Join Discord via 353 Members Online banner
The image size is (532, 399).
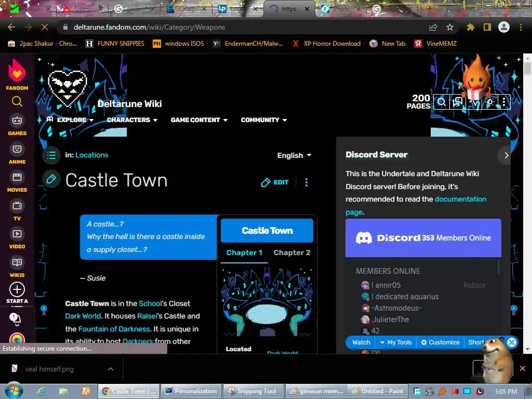pyautogui.click(x=423, y=238)
